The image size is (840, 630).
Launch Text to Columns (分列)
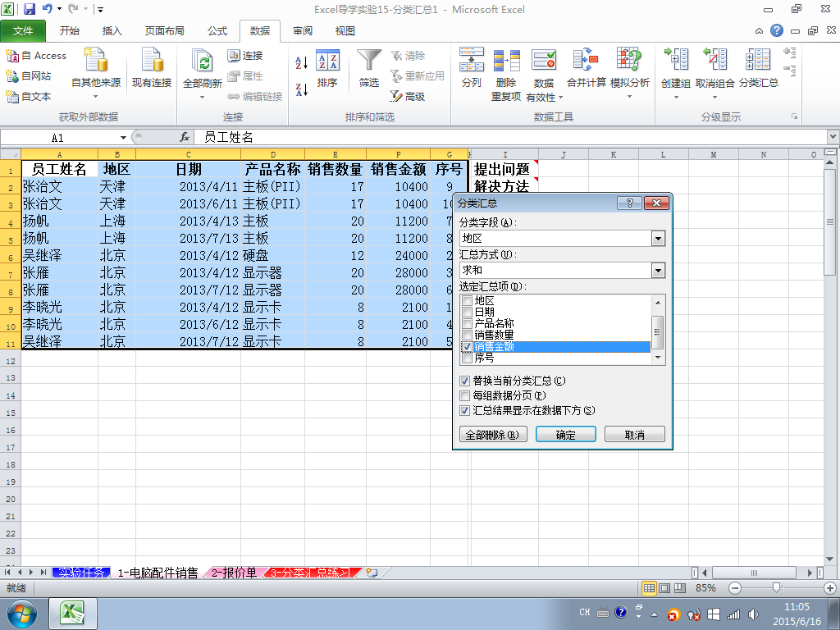472,68
